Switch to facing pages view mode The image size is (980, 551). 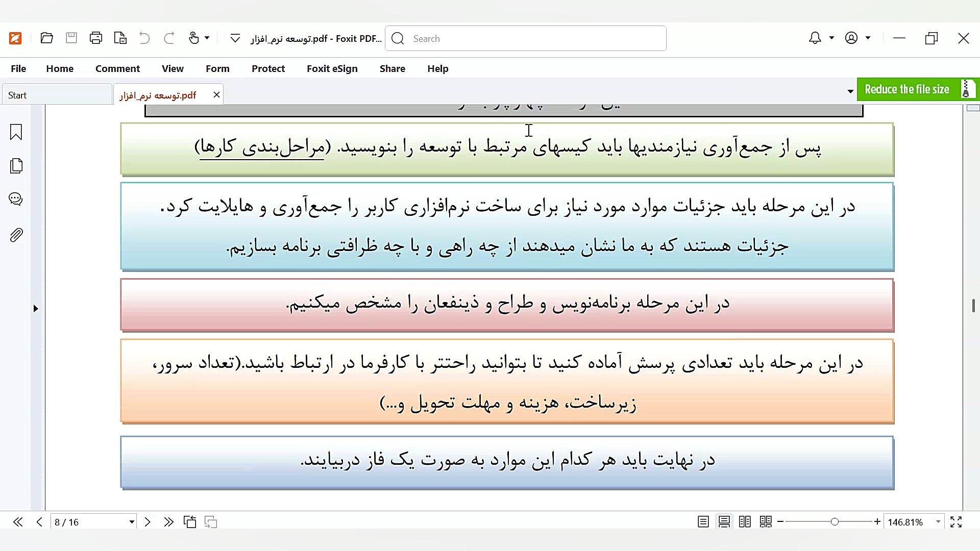(745, 522)
